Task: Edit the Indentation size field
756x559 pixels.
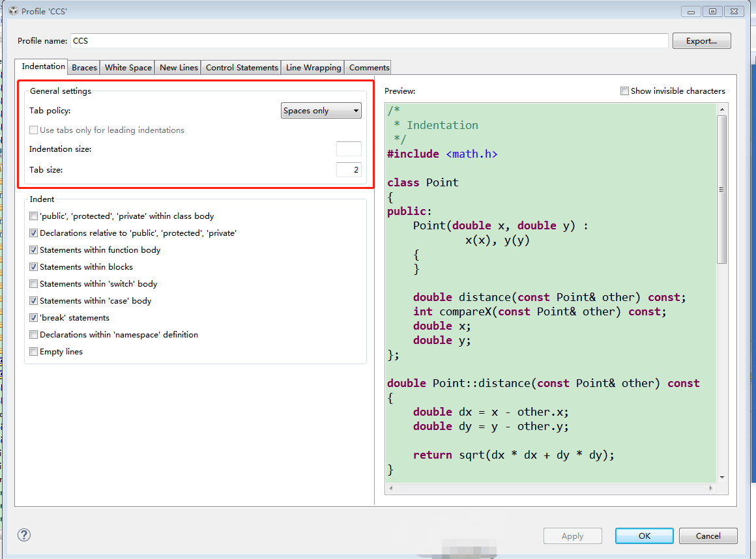Action: pos(349,149)
